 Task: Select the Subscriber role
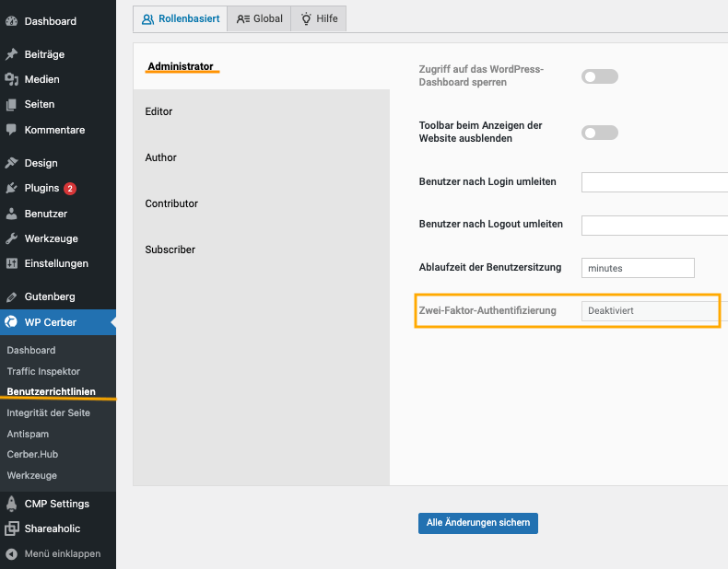click(170, 250)
